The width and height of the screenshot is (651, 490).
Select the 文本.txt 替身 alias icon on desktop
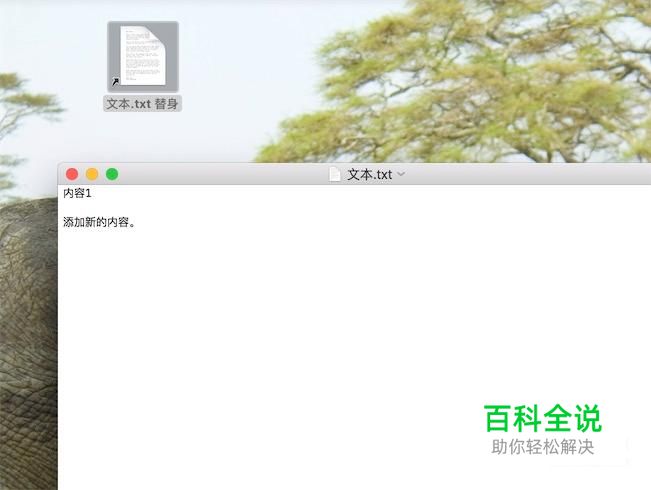[143, 56]
